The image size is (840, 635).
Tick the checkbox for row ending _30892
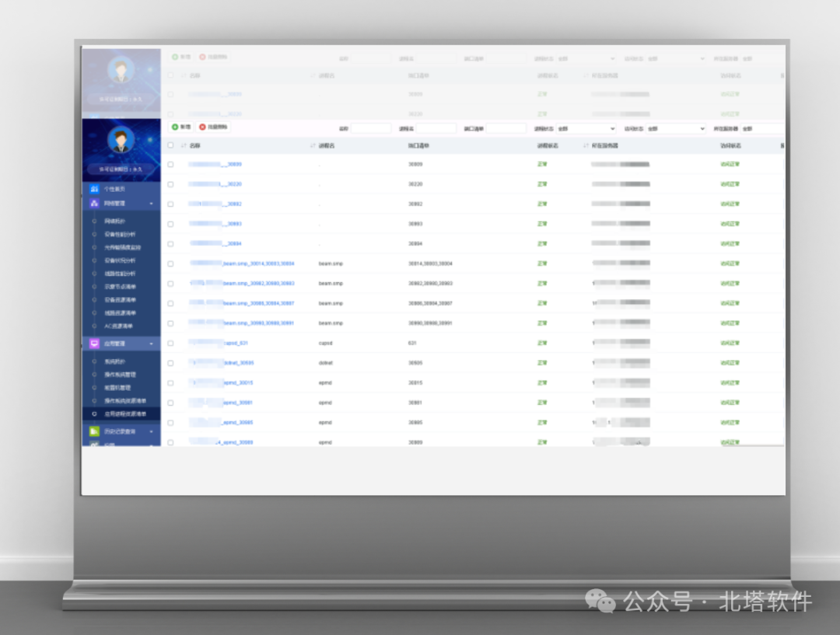tap(170, 204)
